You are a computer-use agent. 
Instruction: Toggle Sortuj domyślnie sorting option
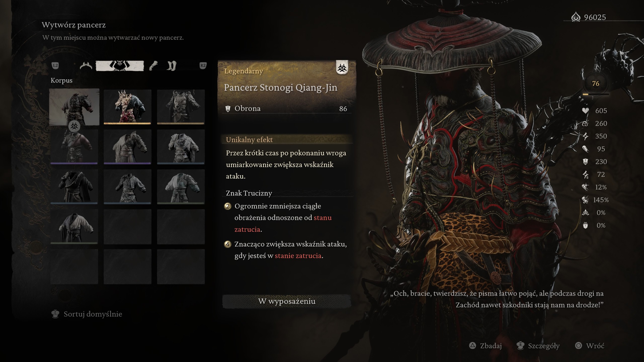87,314
